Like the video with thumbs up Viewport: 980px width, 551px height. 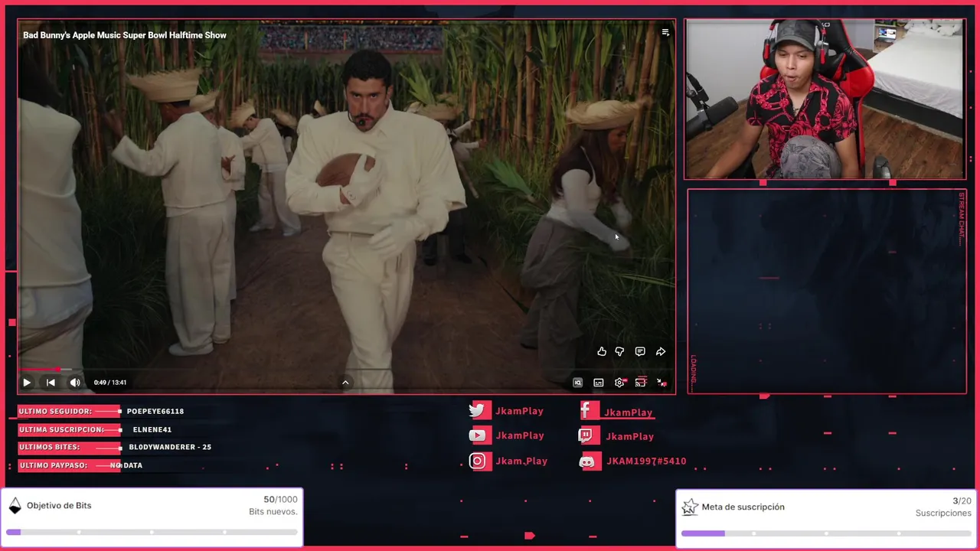tap(602, 351)
